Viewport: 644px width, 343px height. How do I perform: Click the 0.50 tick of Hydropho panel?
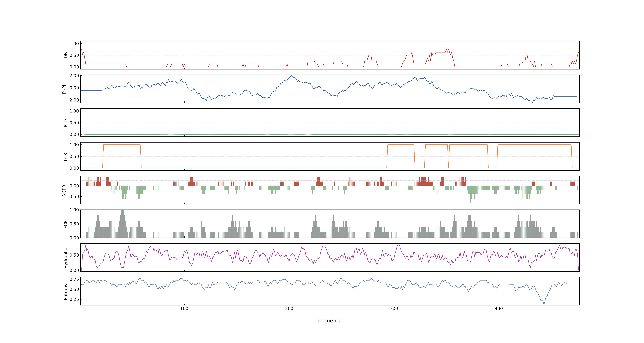click(74, 255)
